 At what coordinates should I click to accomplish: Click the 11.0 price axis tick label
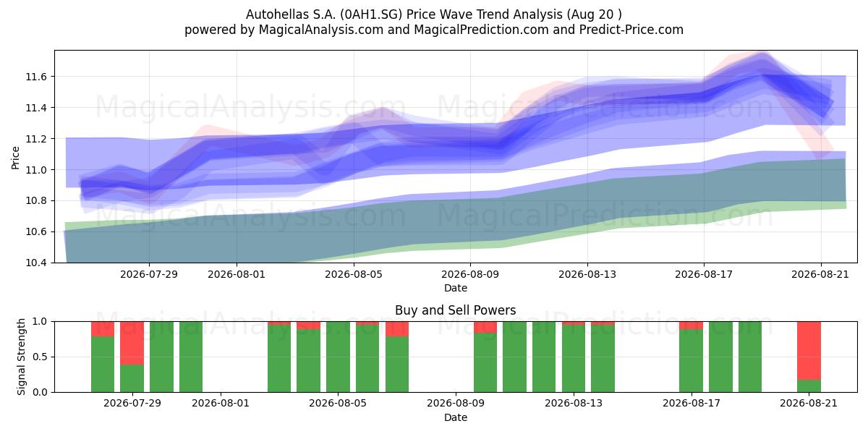38,170
